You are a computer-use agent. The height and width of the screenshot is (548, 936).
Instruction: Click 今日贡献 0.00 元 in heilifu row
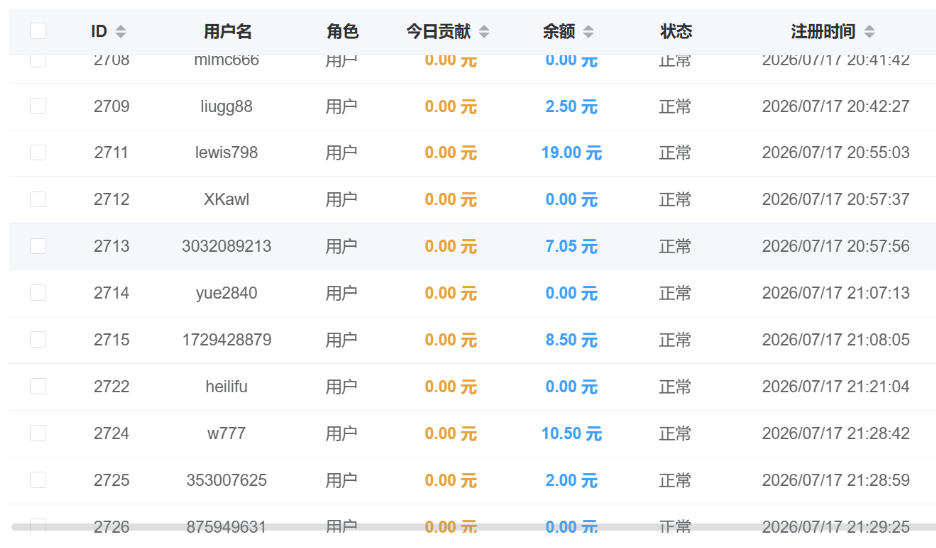(451, 386)
